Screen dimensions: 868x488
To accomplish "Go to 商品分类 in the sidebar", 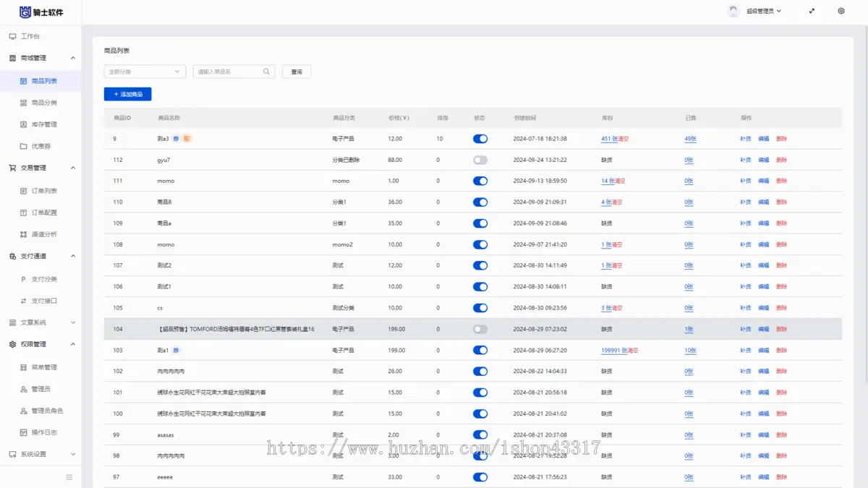I will [x=44, y=103].
